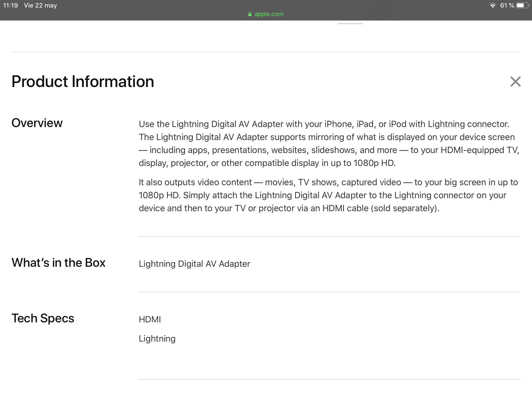
Task: Click the What's in the Box heading
Action: click(x=58, y=263)
